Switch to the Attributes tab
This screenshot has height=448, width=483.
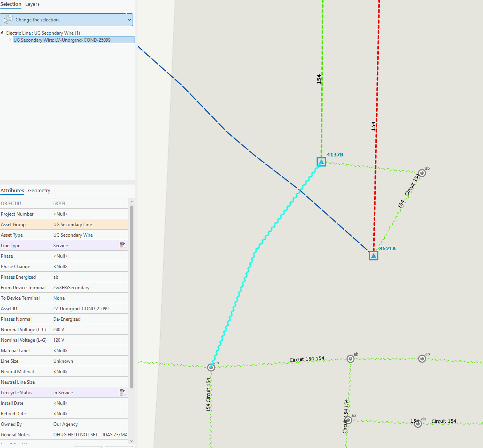12,191
